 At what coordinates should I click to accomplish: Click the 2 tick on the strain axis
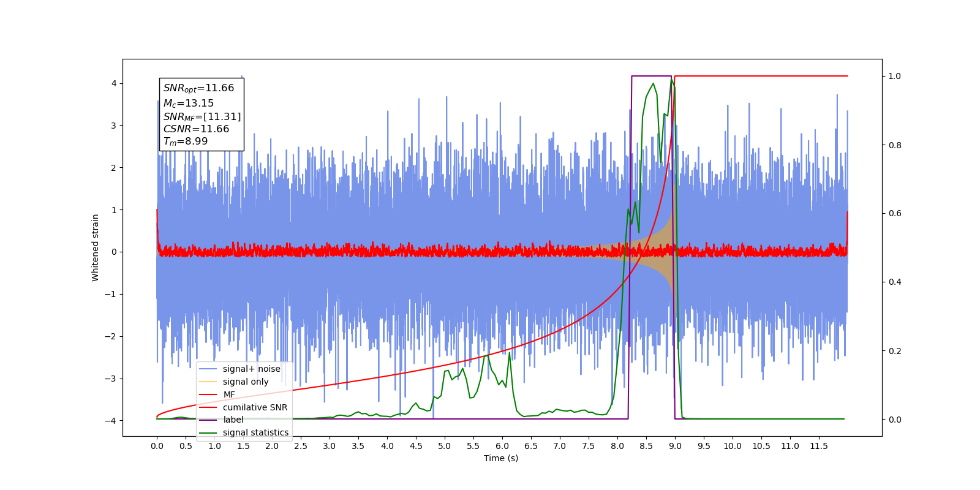click(113, 168)
